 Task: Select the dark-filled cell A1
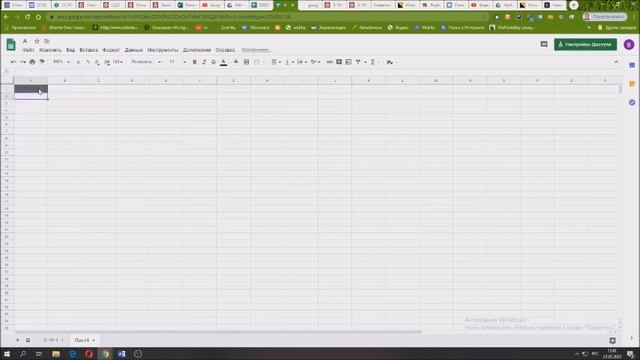pyautogui.click(x=31, y=89)
